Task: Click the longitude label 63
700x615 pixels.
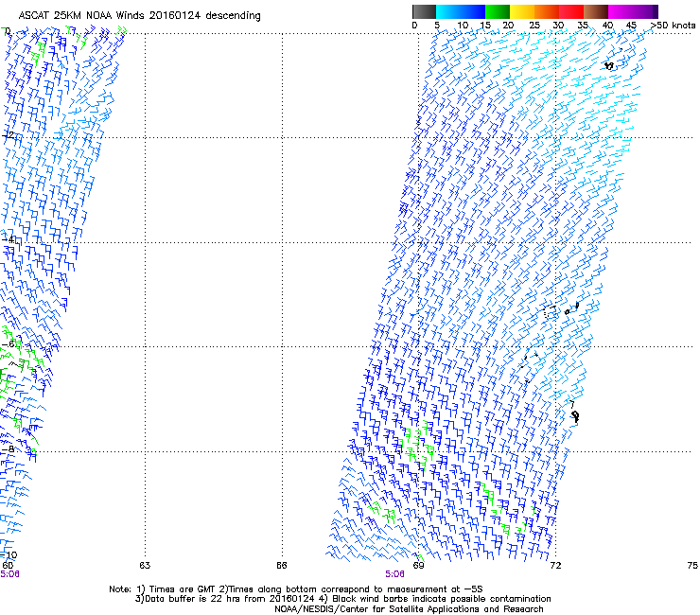Action: [145, 566]
